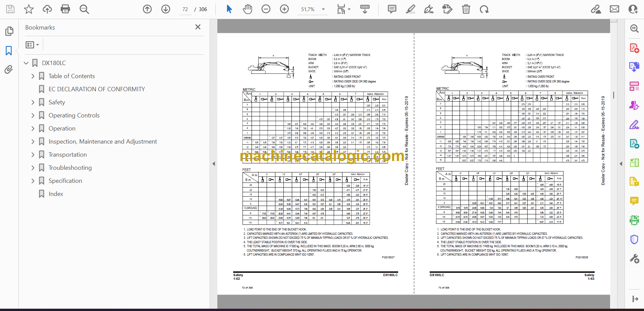The height and width of the screenshot is (311, 644).
Task: Set the page number field showing 72
Action: pyautogui.click(x=185, y=9)
